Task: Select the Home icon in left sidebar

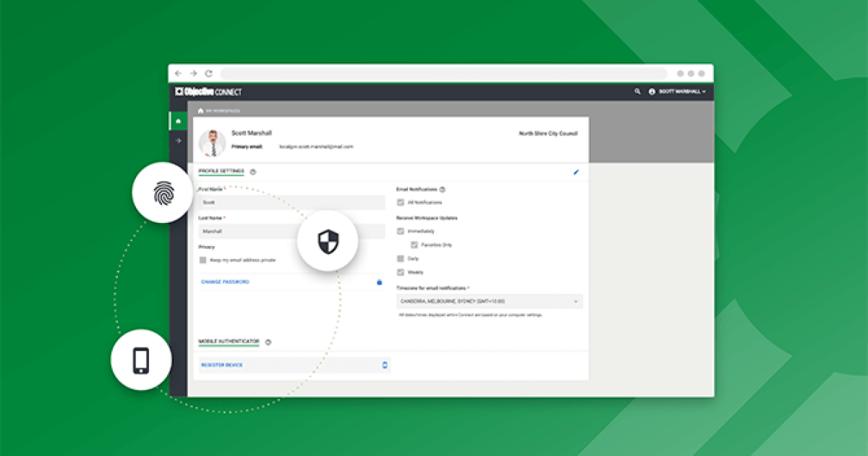Action: (178, 120)
